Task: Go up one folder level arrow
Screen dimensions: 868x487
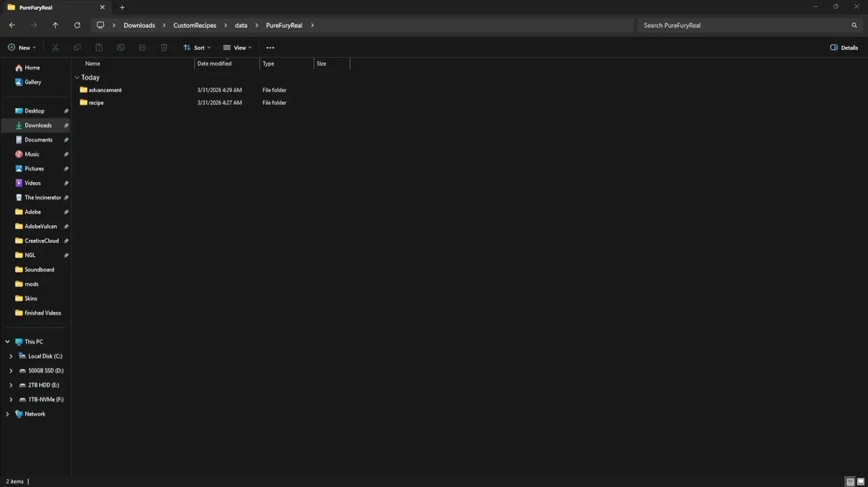Action: [x=55, y=25]
